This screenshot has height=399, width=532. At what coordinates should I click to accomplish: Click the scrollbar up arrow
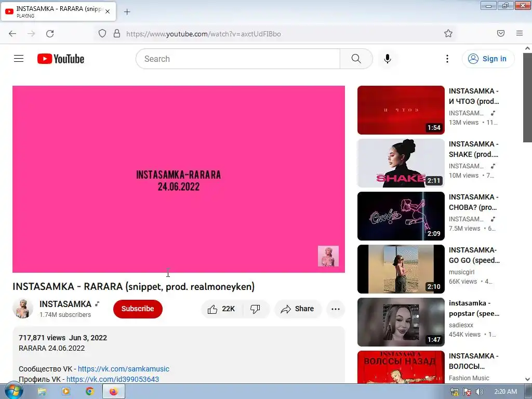[x=527, y=48]
